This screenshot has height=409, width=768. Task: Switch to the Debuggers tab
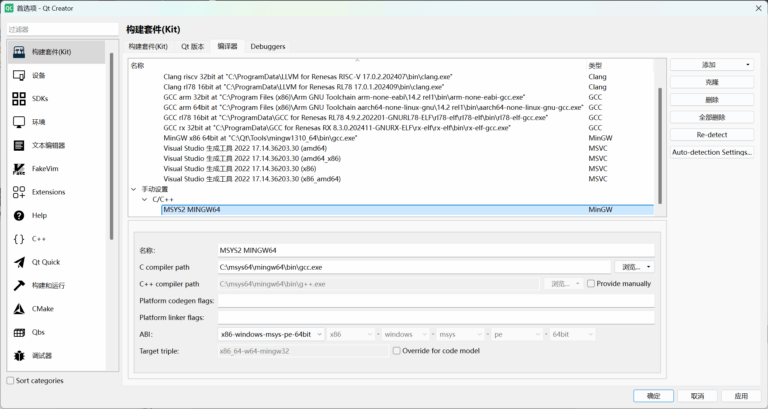267,46
